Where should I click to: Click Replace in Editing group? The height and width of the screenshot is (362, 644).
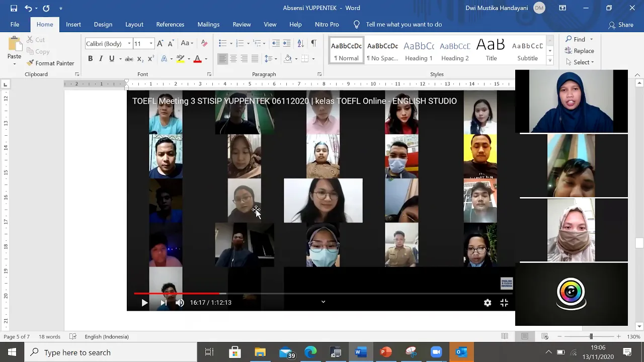click(x=580, y=51)
